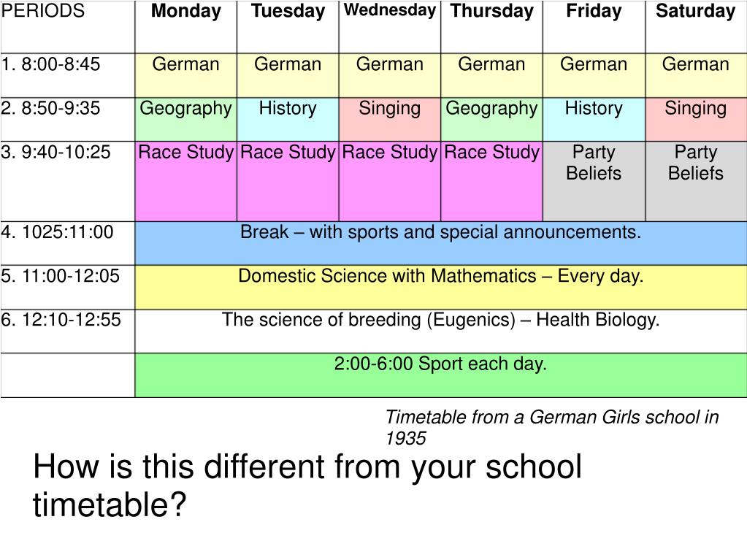Click Monday's German cell in period 1

click(x=185, y=75)
